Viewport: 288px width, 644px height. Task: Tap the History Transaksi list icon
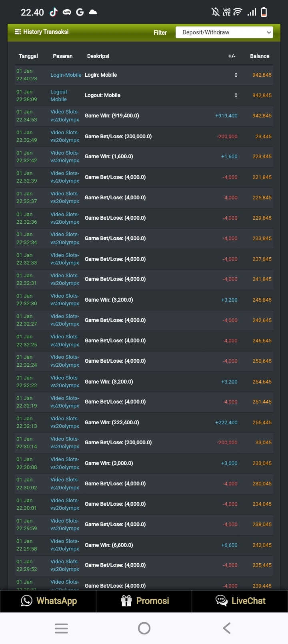click(18, 32)
